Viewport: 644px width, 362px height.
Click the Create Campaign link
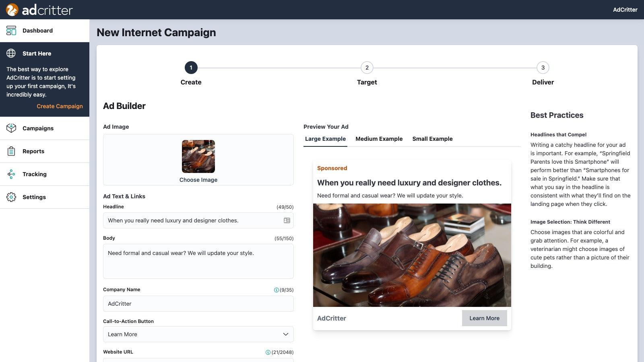tap(60, 106)
